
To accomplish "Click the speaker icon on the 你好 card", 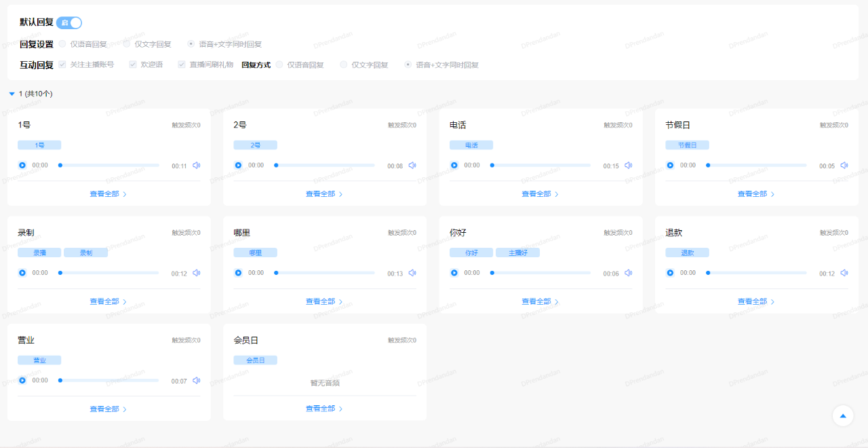I will point(628,273).
